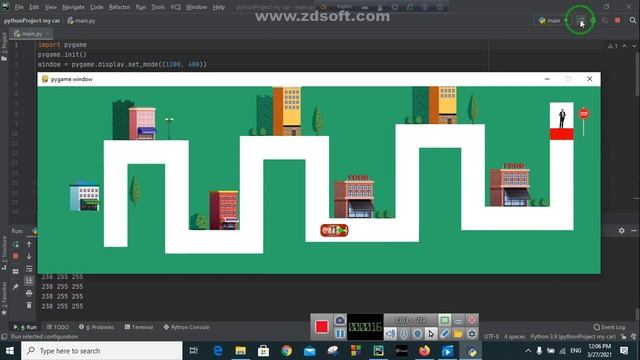This screenshot has width=640, height=360.
Task: Expand the Project side panel
Action: point(4,47)
